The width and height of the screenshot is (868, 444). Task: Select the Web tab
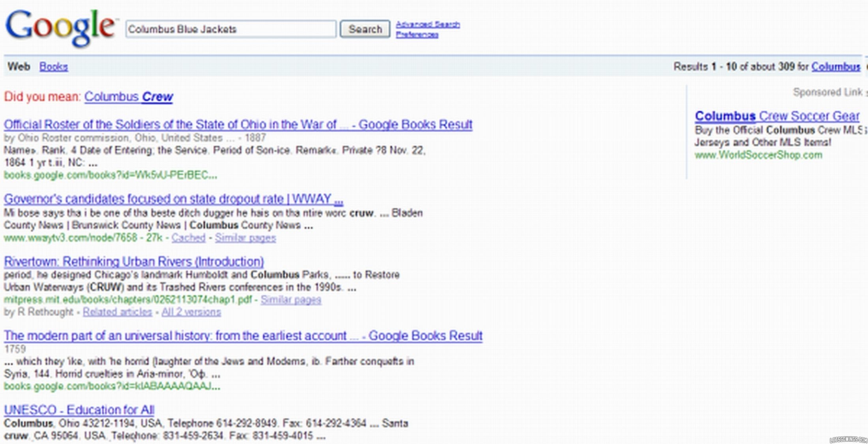point(19,67)
